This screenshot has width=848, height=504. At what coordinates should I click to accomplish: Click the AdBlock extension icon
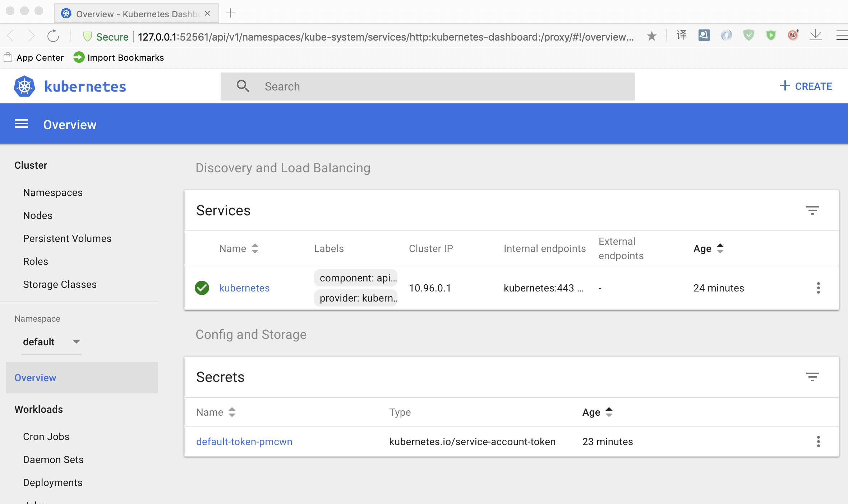(793, 35)
